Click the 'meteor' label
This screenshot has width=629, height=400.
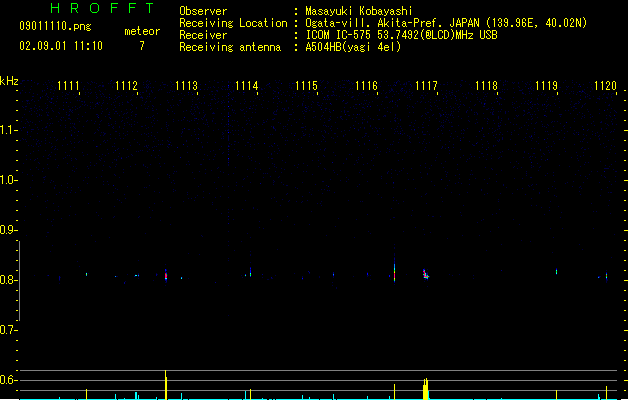click(x=142, y=31)
